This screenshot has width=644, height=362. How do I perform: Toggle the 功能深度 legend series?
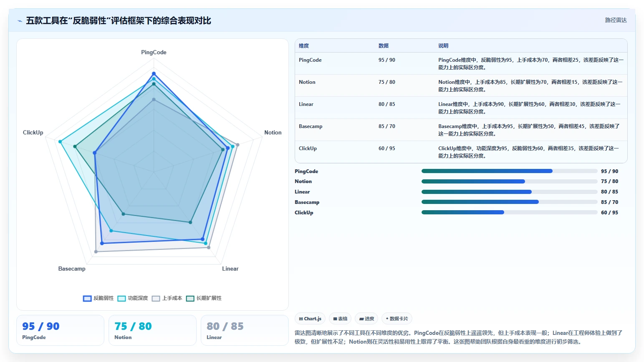pyautogui.click(x=133, y=298)
